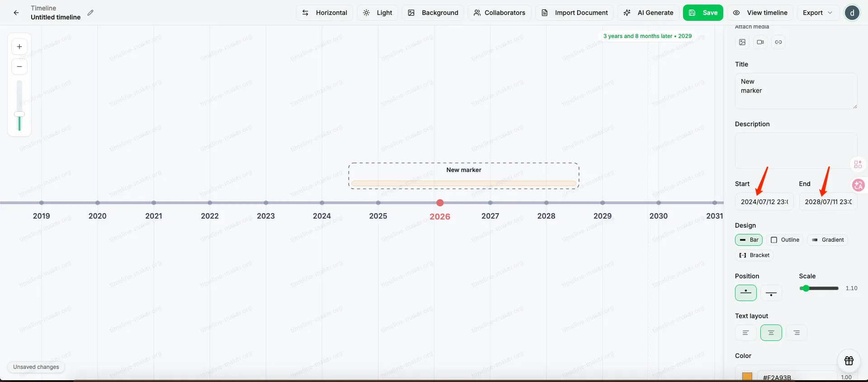This screenshot has height=382, width=868.
Task: Align marker text right
Action: [x=797, y=333]
